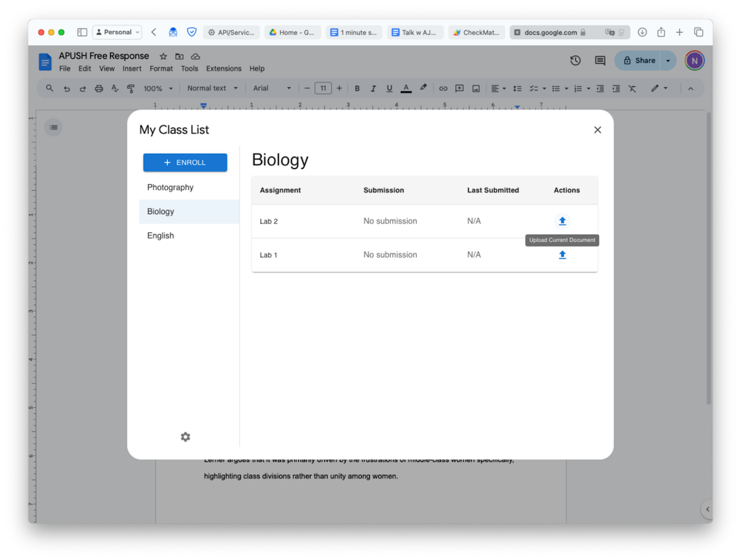Screen dimensions: 741x560
Task: Switch to the Photography class
Action: click(x=170, y=187)
